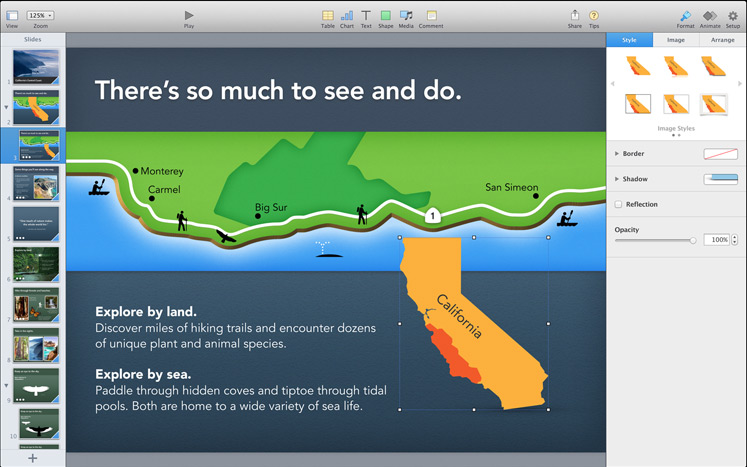Screen dimensions: 747x467
Task: Show next page of image styles
Action: pos(740,84)
